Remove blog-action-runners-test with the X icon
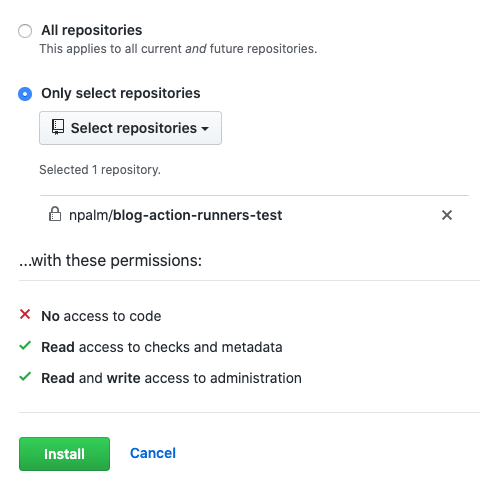The image size is (494, 481). pos(447,215)
